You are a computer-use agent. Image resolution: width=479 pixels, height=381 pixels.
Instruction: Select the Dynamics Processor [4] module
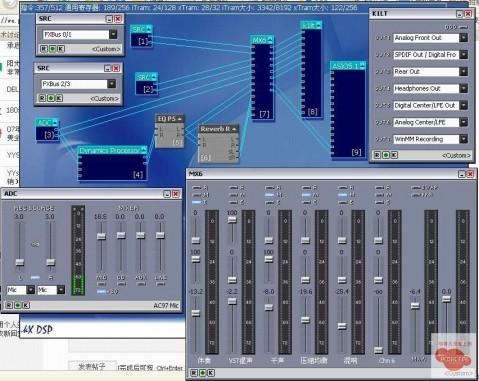click(x=113, y=163)
